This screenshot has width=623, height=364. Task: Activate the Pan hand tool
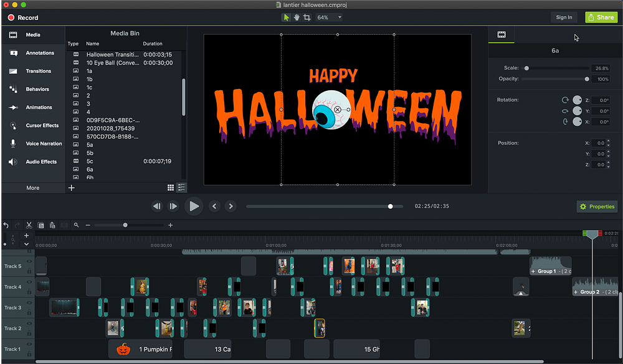pyautogui.click(x=297, y=17)
